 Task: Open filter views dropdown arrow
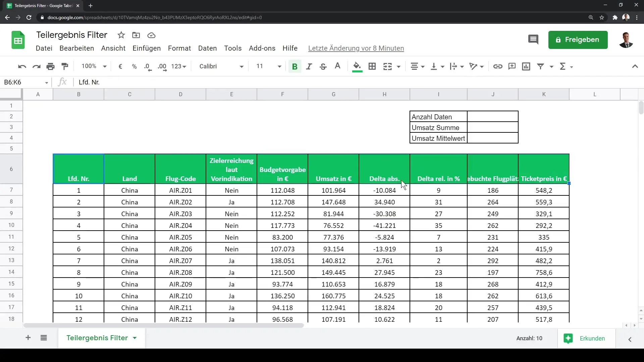[x=551, y=67]
